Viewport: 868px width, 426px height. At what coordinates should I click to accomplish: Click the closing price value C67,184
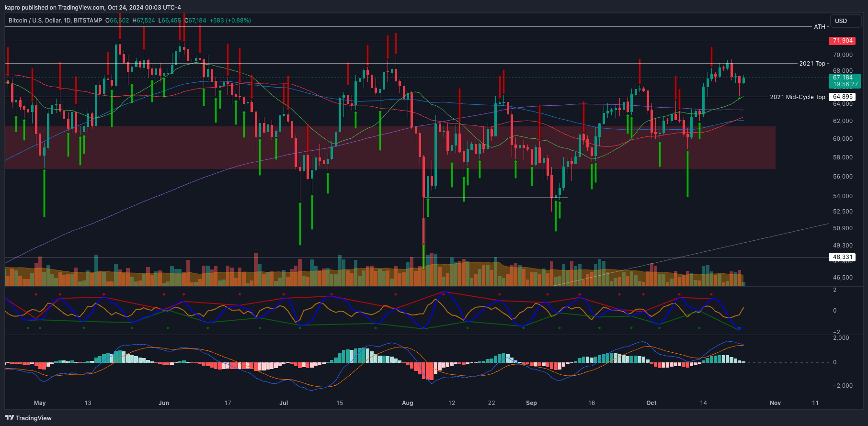point(195,21)
